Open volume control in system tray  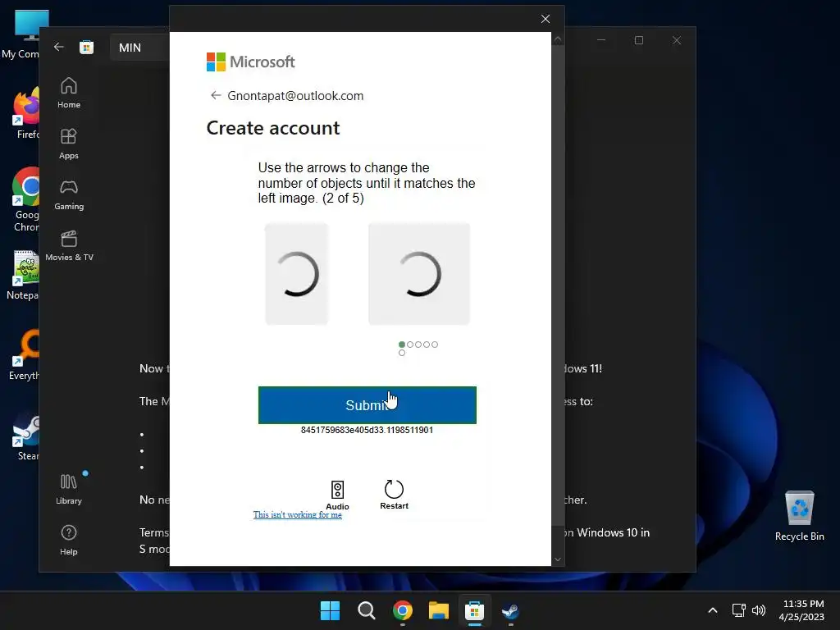[759, 610]
